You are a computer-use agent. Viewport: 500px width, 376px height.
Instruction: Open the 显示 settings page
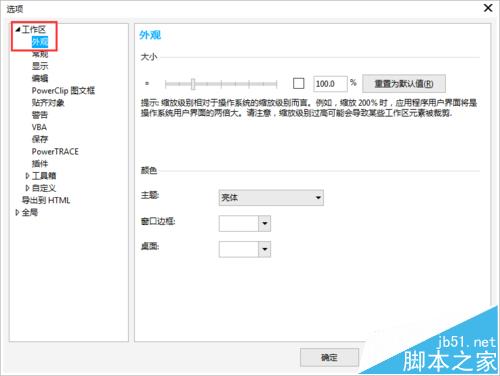[x=40, y=66]
